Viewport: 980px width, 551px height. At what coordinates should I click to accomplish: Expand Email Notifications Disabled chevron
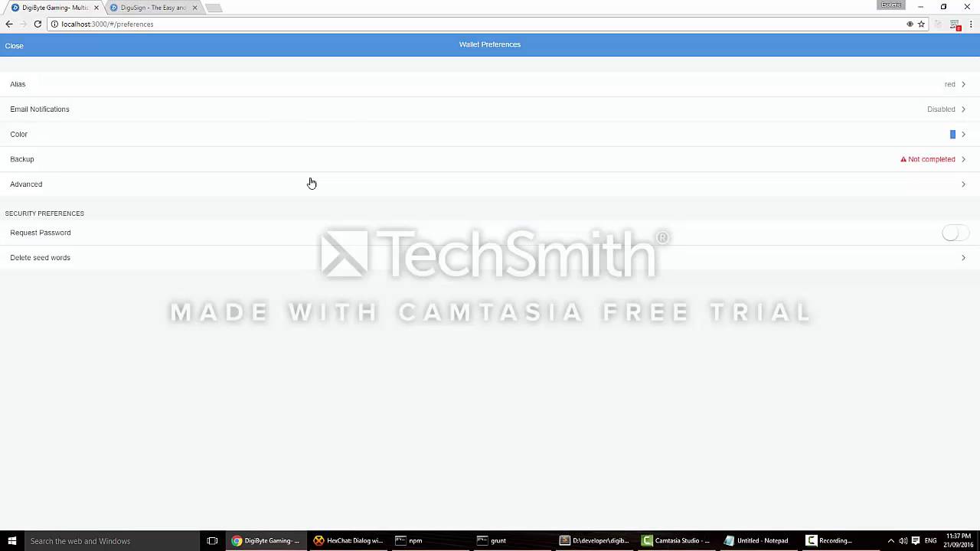click(x=963, y=109)
